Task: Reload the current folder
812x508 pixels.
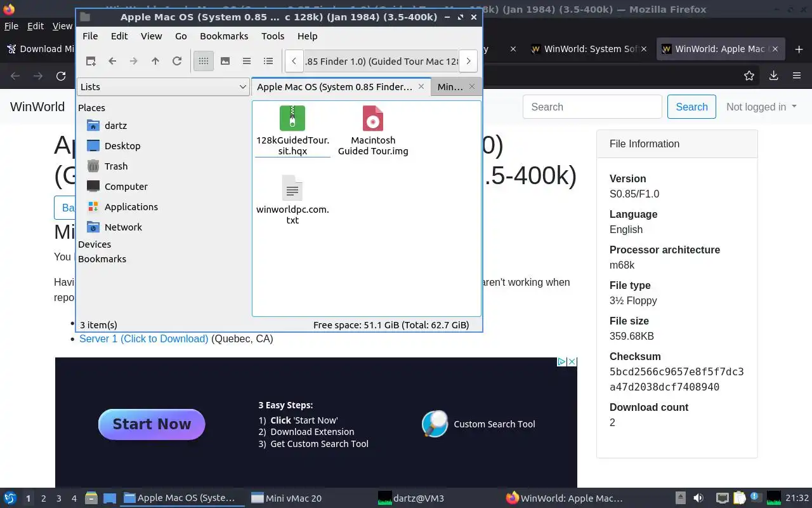Action: click(x=177, y=61)
